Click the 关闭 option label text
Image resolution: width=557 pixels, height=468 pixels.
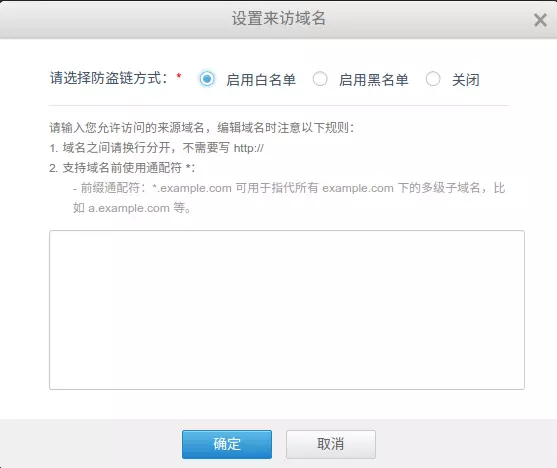pyautogui.click(x=466, y=80)
